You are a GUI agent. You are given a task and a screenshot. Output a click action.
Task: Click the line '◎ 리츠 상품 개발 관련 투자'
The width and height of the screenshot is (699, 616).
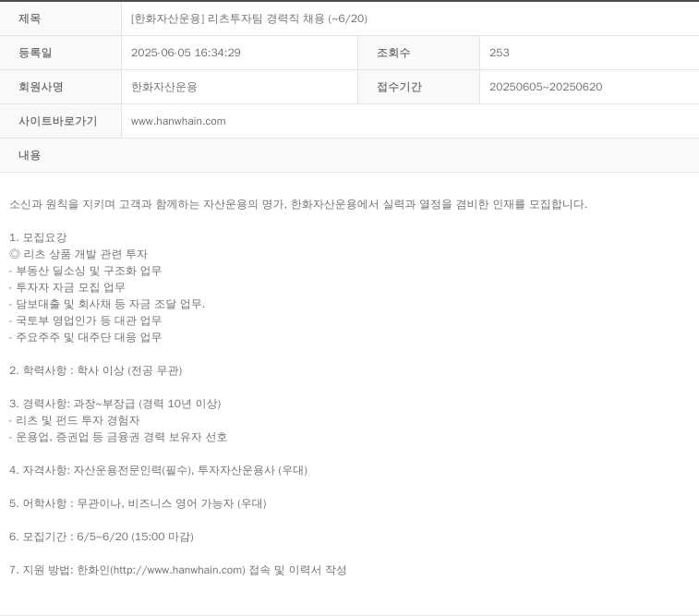tap(78, 254)
